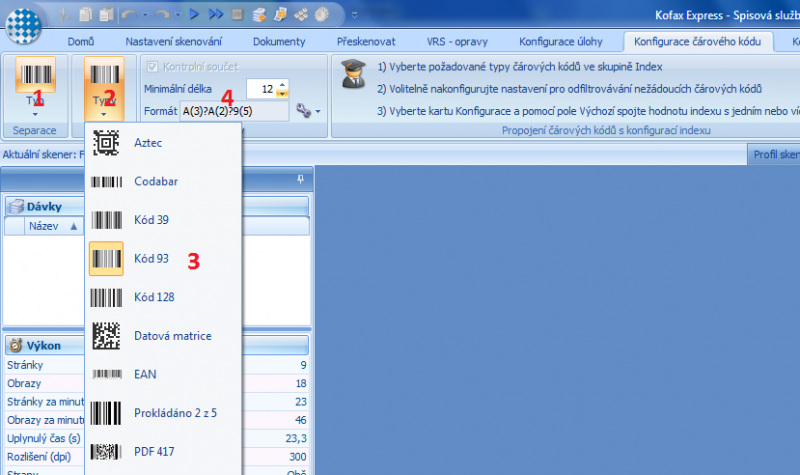Click the Copy icon in quick toolbar
This screenshot has height=475, width=800.
86,15
